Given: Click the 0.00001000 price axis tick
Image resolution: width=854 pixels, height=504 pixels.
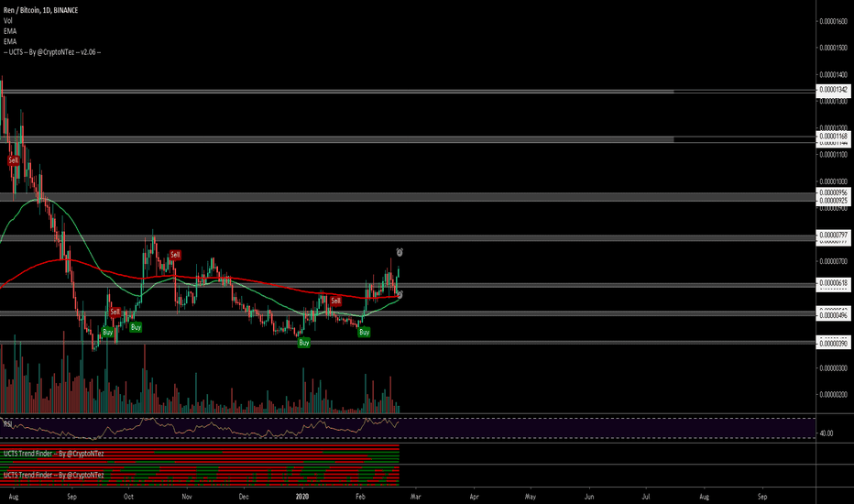Looking at the screenshot, I should point(833,181).
